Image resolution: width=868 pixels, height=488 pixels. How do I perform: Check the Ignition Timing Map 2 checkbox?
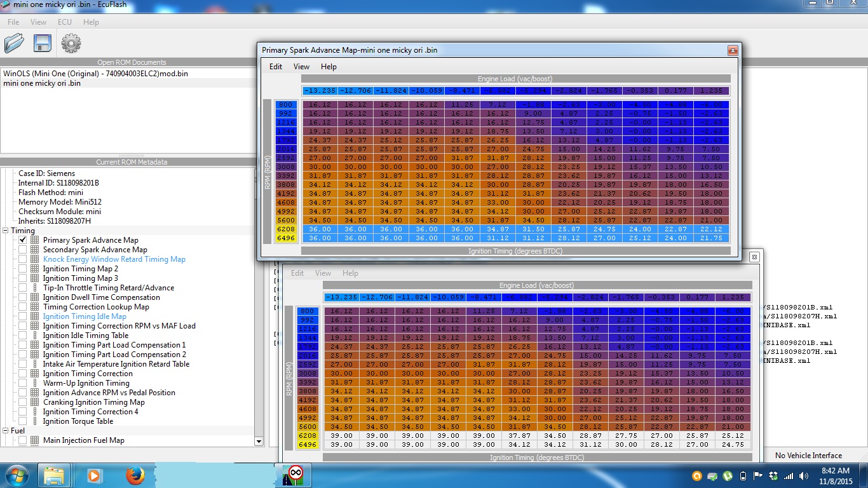[23, 269]
